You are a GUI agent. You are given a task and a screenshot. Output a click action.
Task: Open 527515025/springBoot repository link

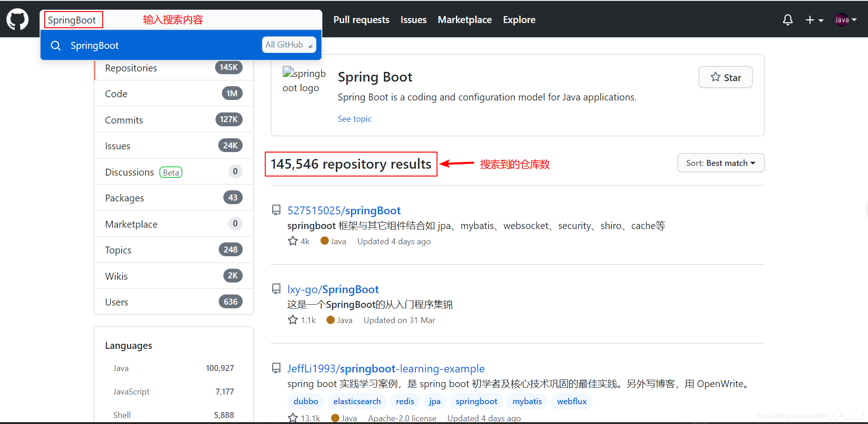pyautogui.click(x=344, y=211)
